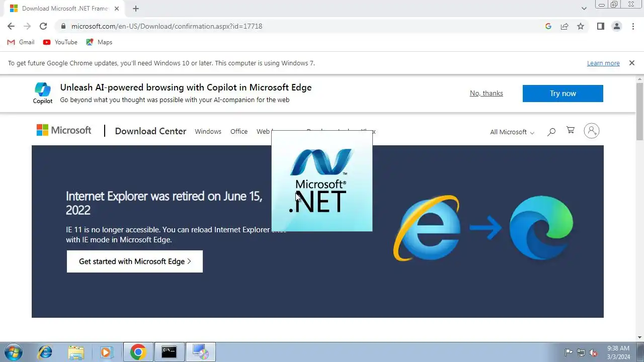Image resolution: width=644 pixels, height=362 pixels.
Task: Open File Explorer from taskbar
Action: [x=76, y=352]
